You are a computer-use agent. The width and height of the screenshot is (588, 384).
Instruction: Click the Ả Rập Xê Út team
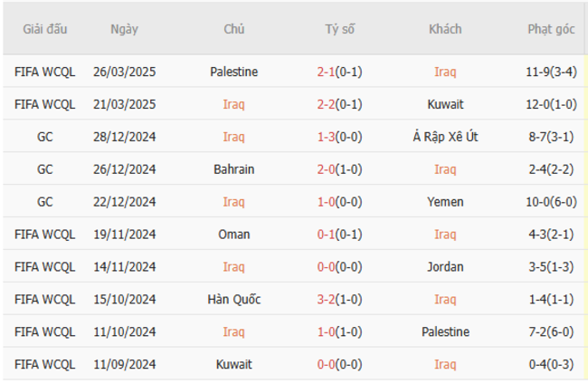point(445,137)
